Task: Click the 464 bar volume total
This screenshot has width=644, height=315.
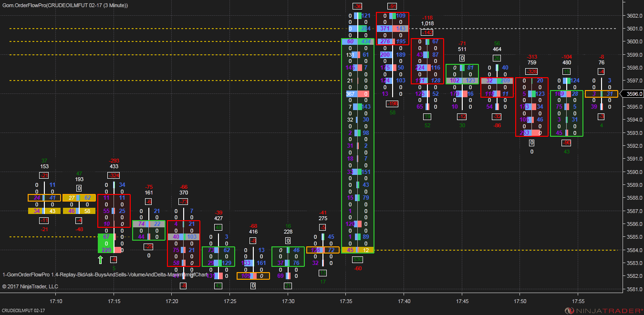Action: tap(497, 49)
